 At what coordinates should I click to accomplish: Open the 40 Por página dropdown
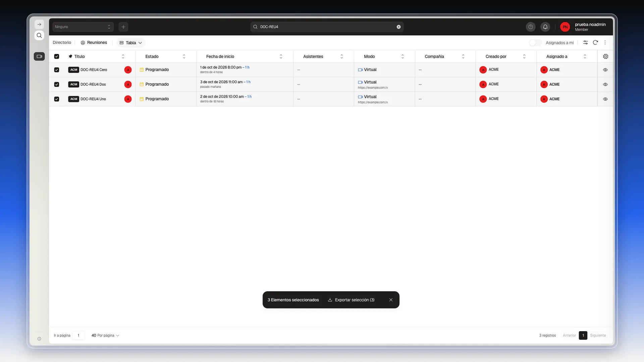click(105, 336)
